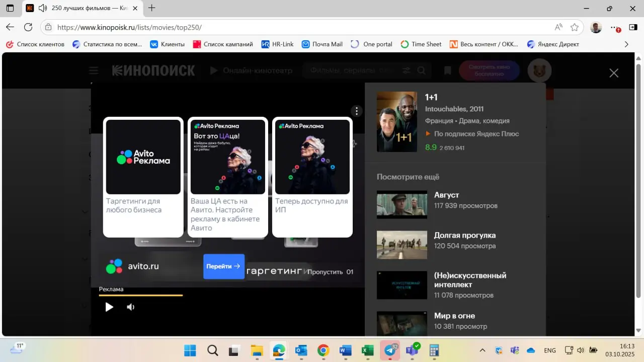Play the video with the play button
This screenshot has height=362, width=644.
(x=109, y=307)
